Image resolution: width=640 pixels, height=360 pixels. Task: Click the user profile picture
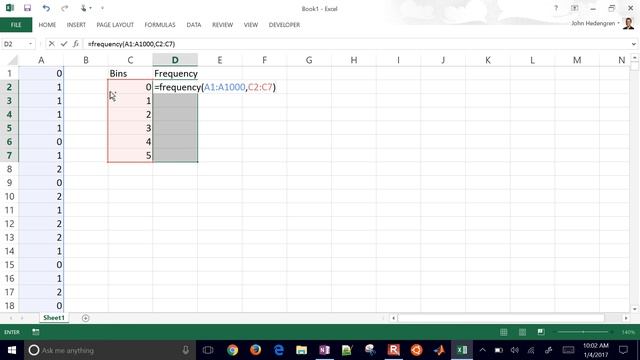click(x=629, y=23)
